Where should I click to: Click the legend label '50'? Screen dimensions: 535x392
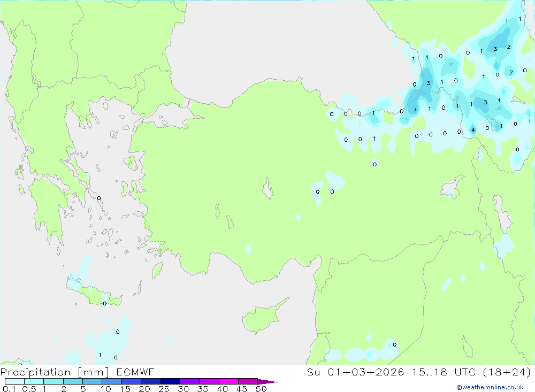click(262, 389)
